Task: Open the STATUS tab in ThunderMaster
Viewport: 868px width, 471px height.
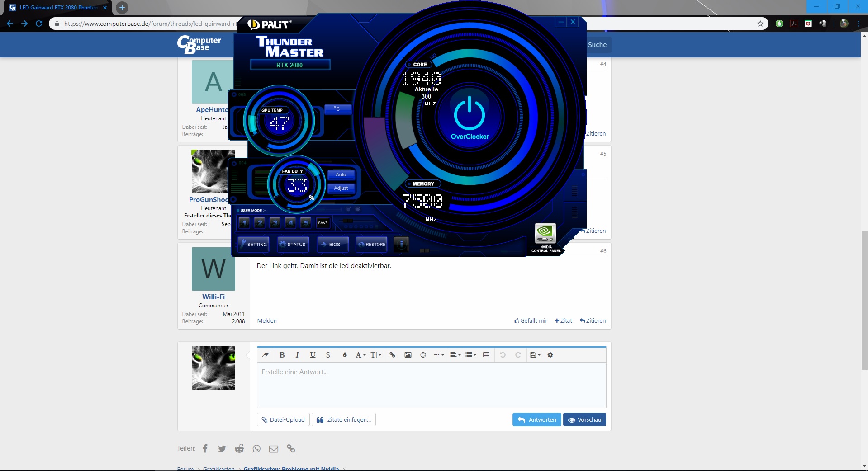Action: click(x=293, y=245)
